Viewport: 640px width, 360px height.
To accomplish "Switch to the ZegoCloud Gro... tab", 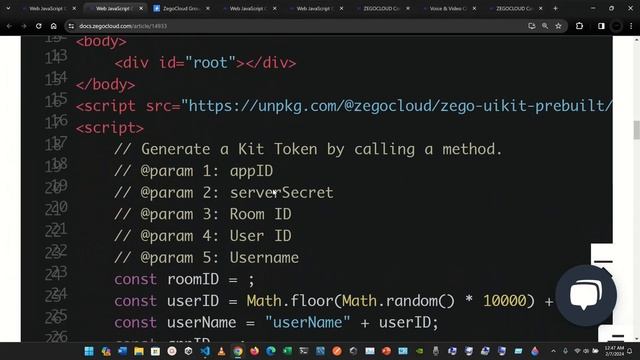I will (181, 8).
